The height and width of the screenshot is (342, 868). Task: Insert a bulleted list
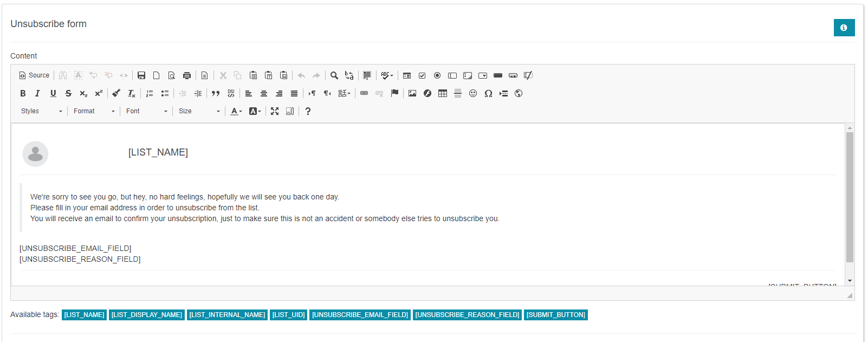click(165, 93)
